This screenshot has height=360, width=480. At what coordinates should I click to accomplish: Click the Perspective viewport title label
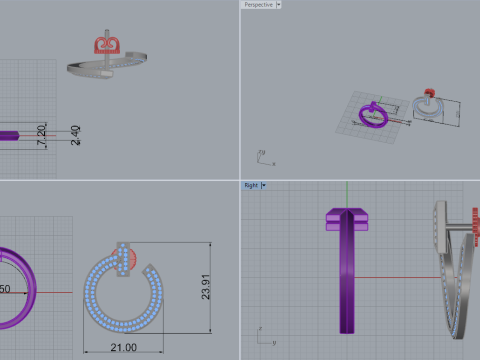tap(258, 5)
